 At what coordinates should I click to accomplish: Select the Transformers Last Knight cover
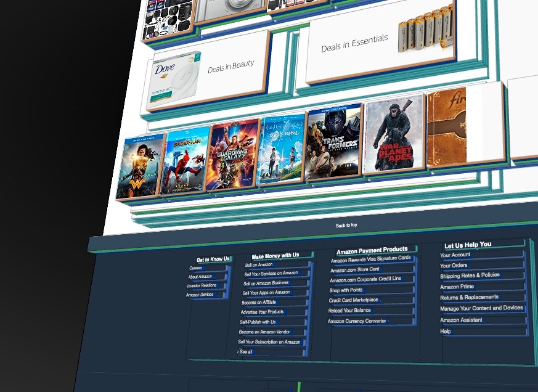tap(333, 141)
